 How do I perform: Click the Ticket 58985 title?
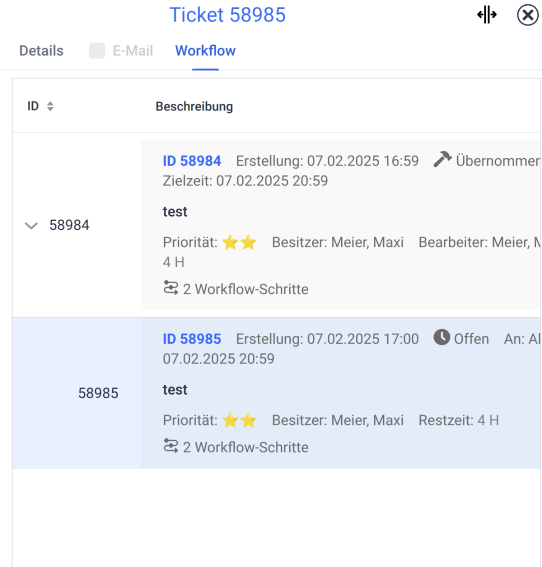pyautogui.click(x=227, y=15)
